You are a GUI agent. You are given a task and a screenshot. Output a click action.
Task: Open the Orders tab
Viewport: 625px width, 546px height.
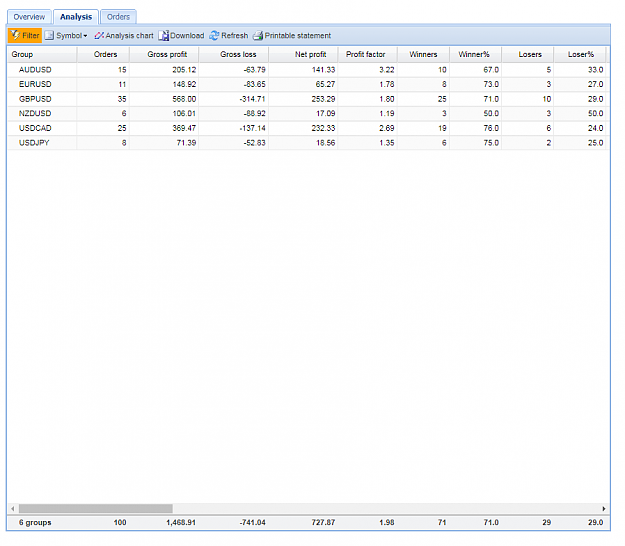pos(118,17)
